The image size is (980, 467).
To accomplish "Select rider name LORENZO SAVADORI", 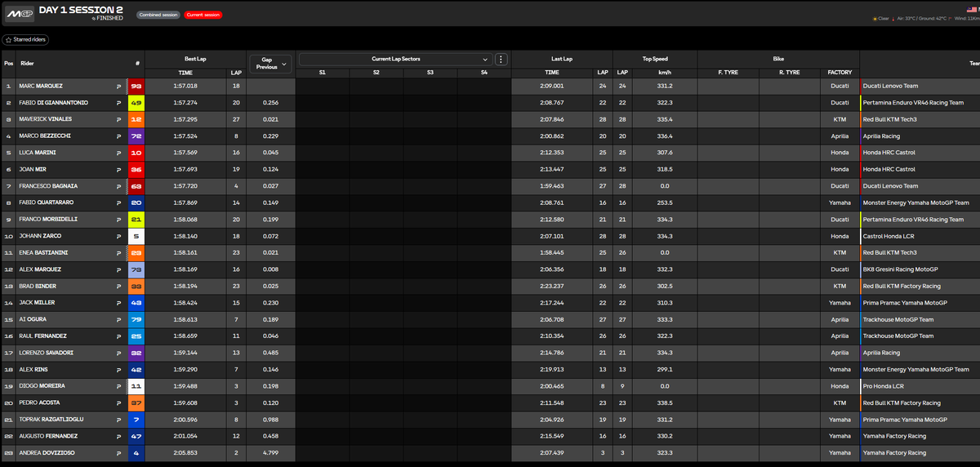I will [x=47, y=353].
